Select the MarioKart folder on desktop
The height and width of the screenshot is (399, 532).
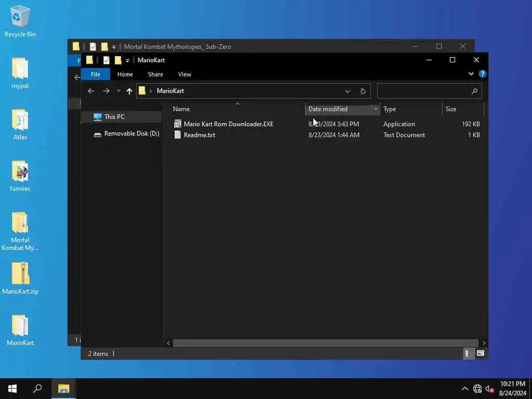(20, 330)
